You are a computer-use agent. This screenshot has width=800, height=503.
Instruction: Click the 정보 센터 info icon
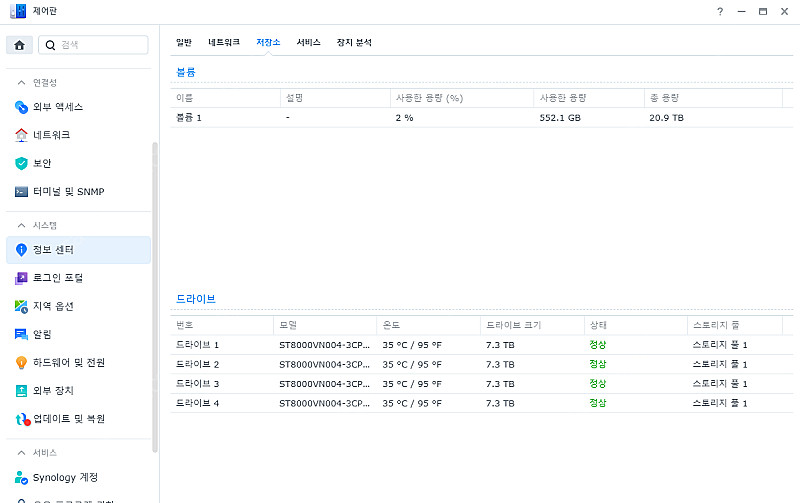21,249
